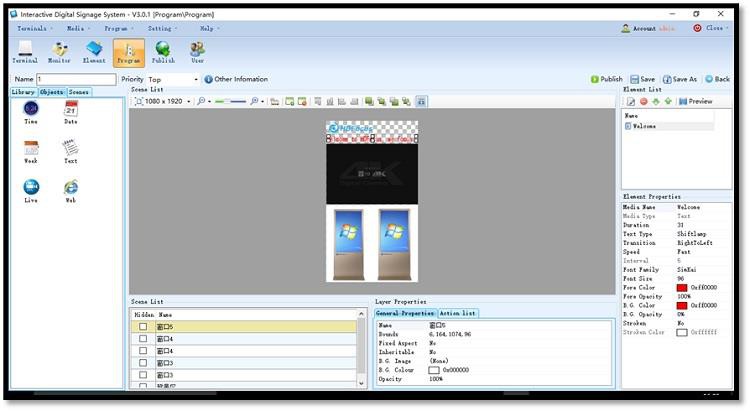750x411 pixels.
Task: Switch to the Scenes tab
Action: coord(78,92)
